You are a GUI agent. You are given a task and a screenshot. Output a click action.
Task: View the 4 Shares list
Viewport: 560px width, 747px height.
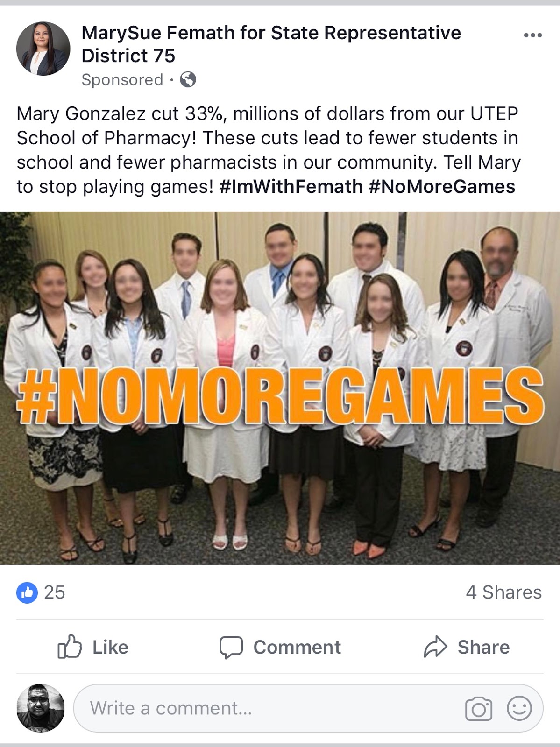(x=504, y=592)
